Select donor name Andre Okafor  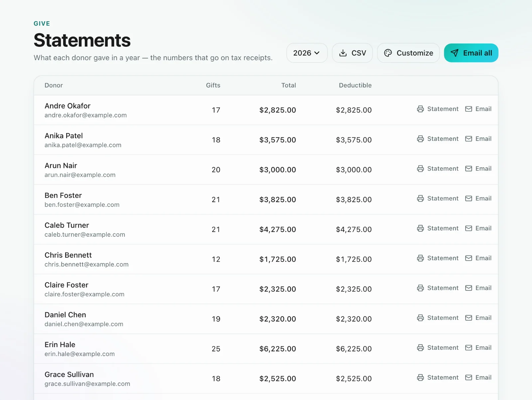(67, 106)
